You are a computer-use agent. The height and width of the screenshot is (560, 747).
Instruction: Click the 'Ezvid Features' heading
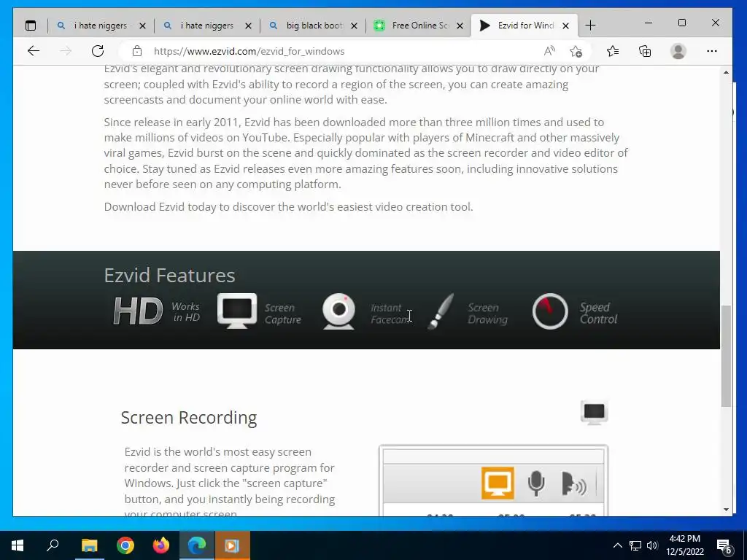click(x=169, y=275)
